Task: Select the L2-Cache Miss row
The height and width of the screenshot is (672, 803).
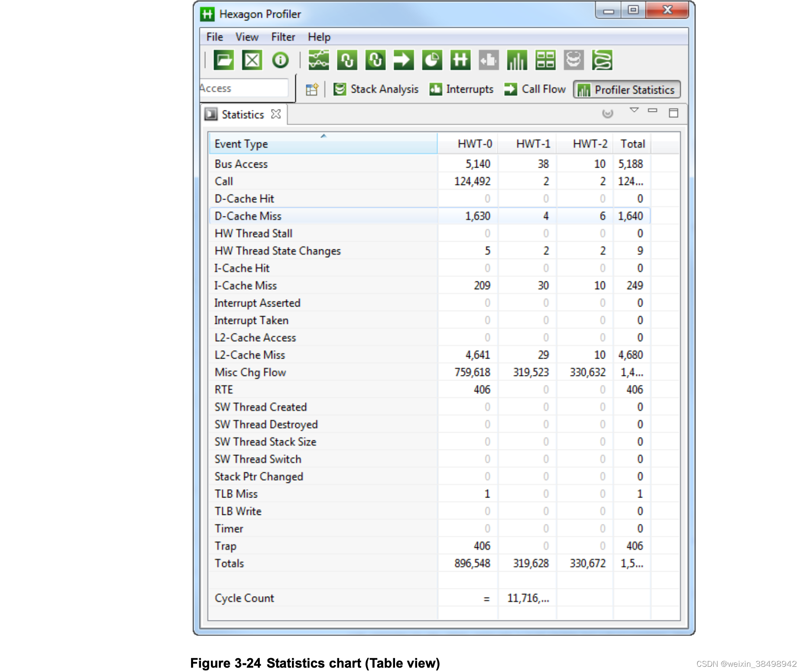Action: coord(430,355)
